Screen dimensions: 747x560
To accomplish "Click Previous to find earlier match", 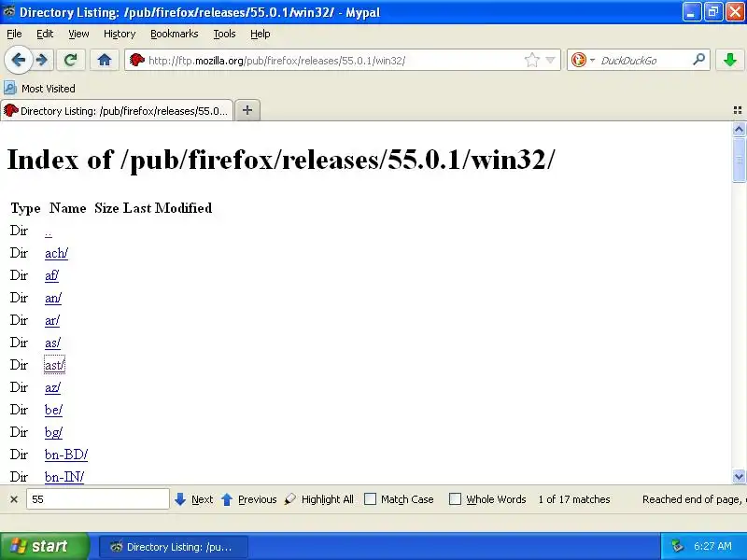I will pos(249,499).
